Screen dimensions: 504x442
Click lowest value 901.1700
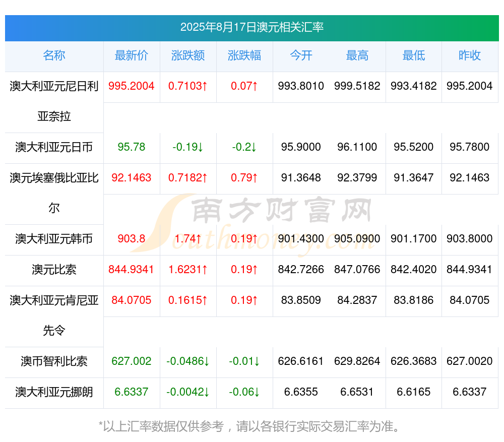click(414, 239)
